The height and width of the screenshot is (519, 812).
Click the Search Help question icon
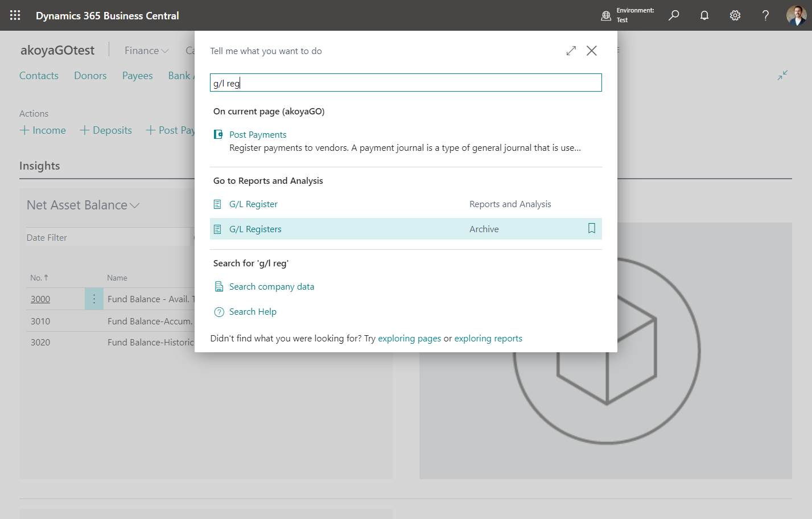[219, 312]
